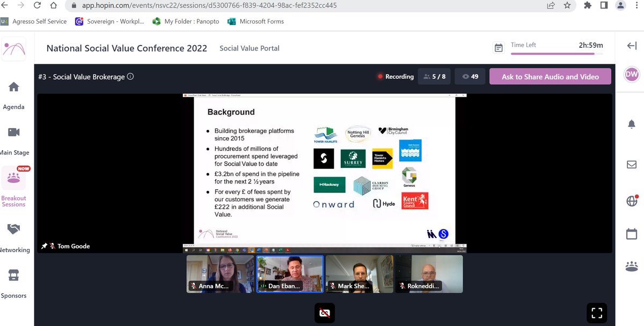Image resolution: width=644 pixels, height=326 pixels.
Task: Open the browser extensions puzzle icon
Action: point(588,5)
